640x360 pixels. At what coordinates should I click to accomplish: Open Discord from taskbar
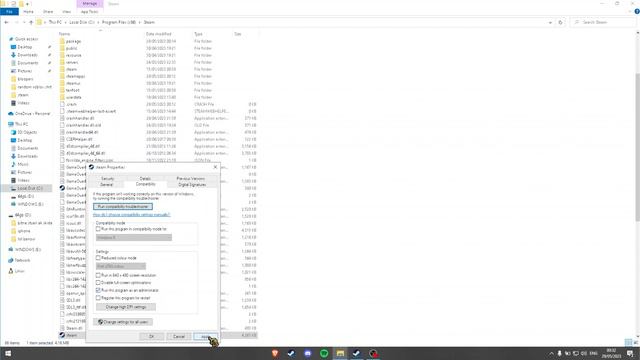308,353
